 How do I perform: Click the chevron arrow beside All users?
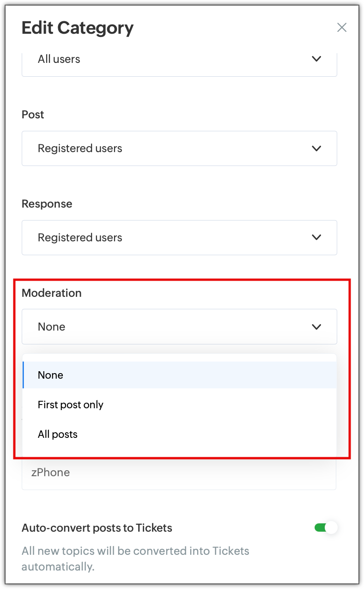316,59
